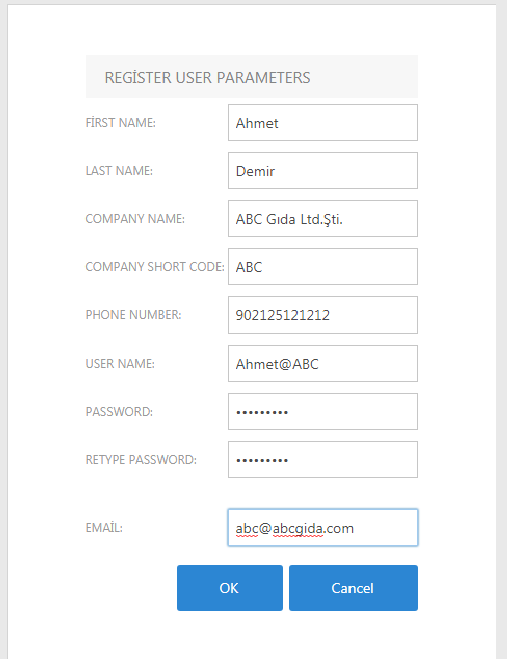507x659 pixels.
Task: Click the COMPANY NAME label
Action: pyautogui.click(x=135, y=219)
